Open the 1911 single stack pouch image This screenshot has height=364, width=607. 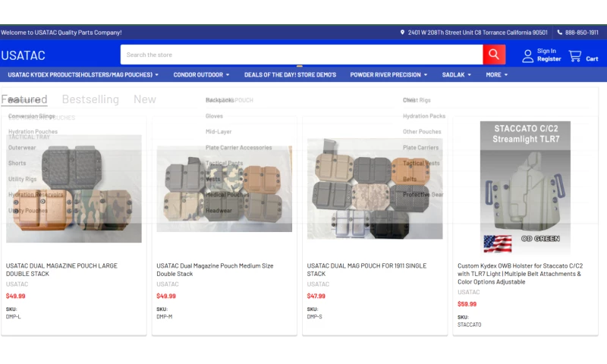click(x=375, y=188)
